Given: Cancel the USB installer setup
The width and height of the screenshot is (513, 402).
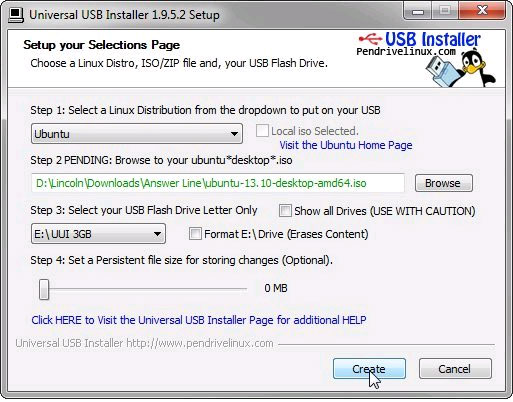Looking at the screenshot, I should 455,369.
